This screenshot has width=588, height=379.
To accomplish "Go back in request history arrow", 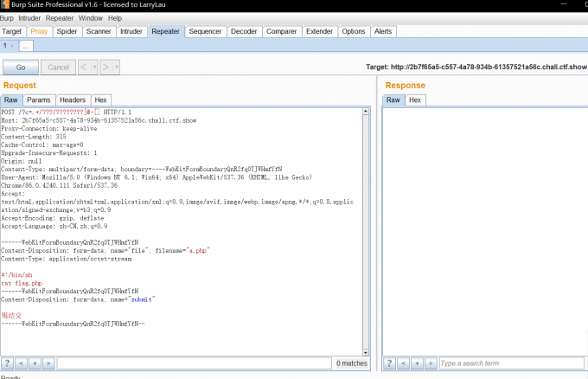I will 84,67.
